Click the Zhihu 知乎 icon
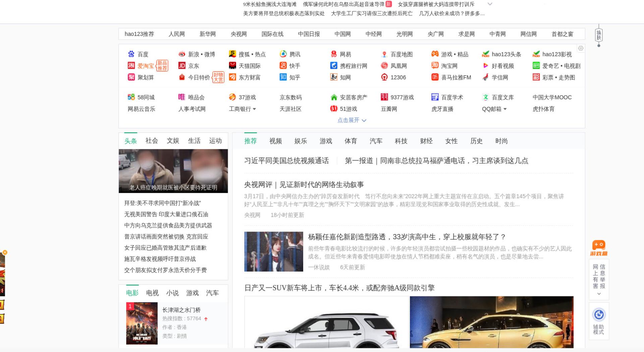The width and height of the screenshot is (644, 352). tap(283, 77)
